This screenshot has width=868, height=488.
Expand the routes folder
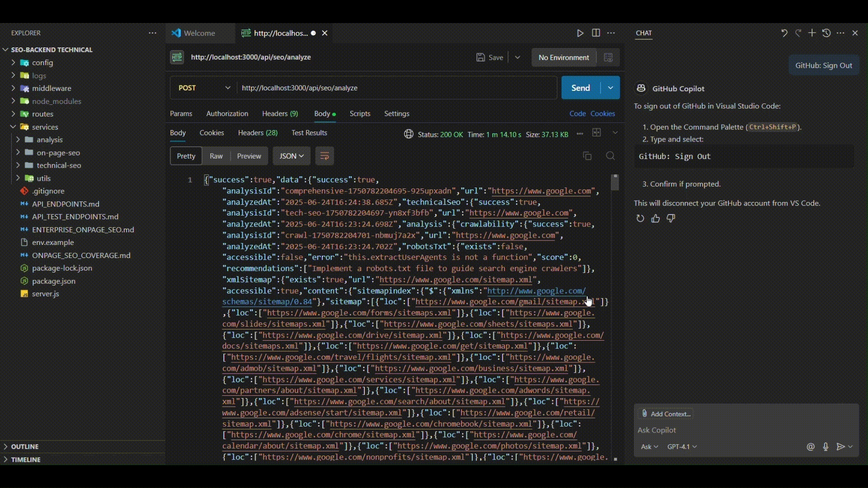pos(13,114)
